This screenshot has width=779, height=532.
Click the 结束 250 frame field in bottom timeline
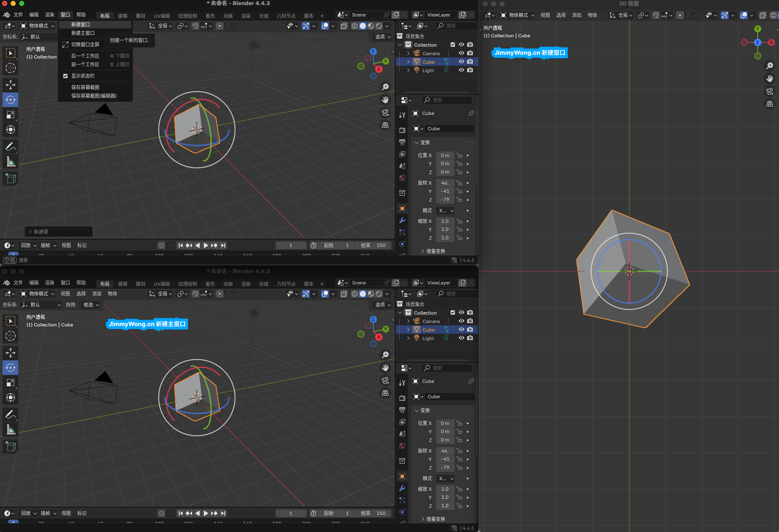click(373, 513)
